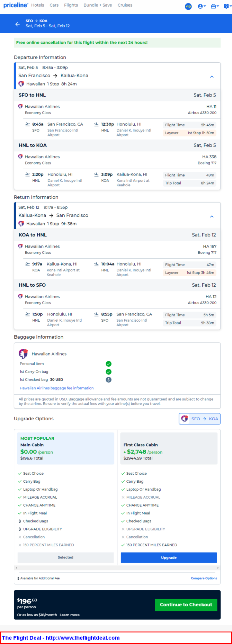Click Continue to Checkout
The image size is (232, 644).
click(x=186, y=605)
